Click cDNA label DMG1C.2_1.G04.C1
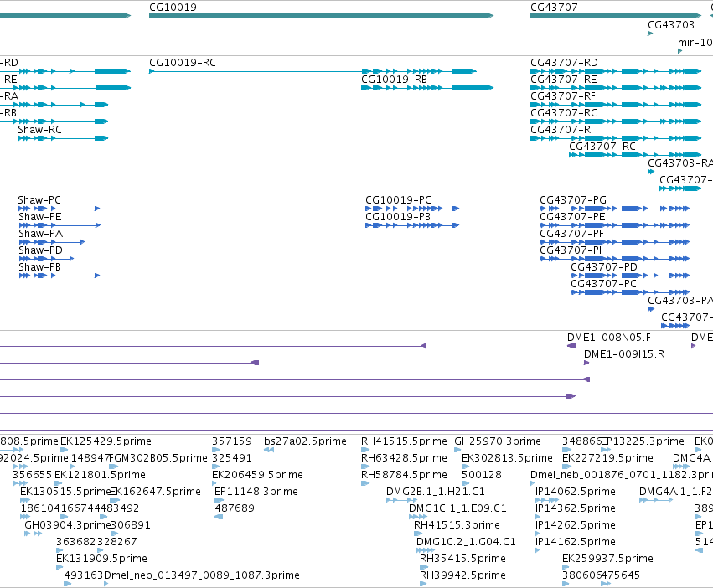 point(466,542)
